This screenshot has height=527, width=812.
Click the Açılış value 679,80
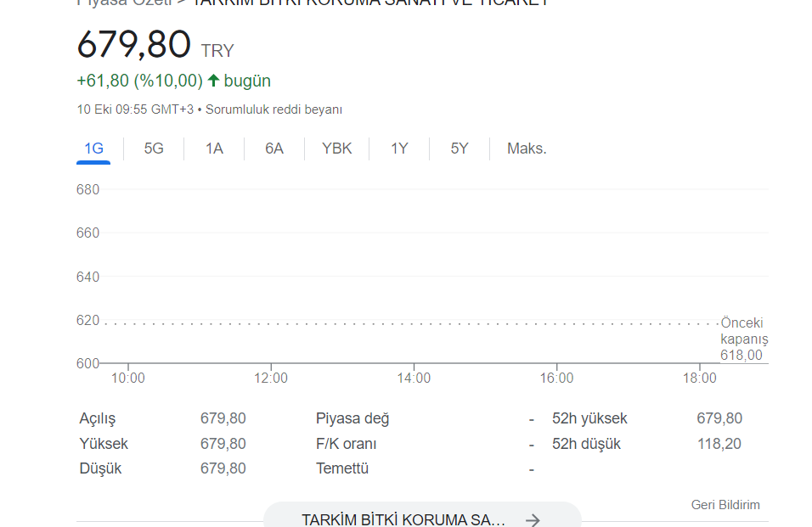pyautogui.click(x=223, y=418)
